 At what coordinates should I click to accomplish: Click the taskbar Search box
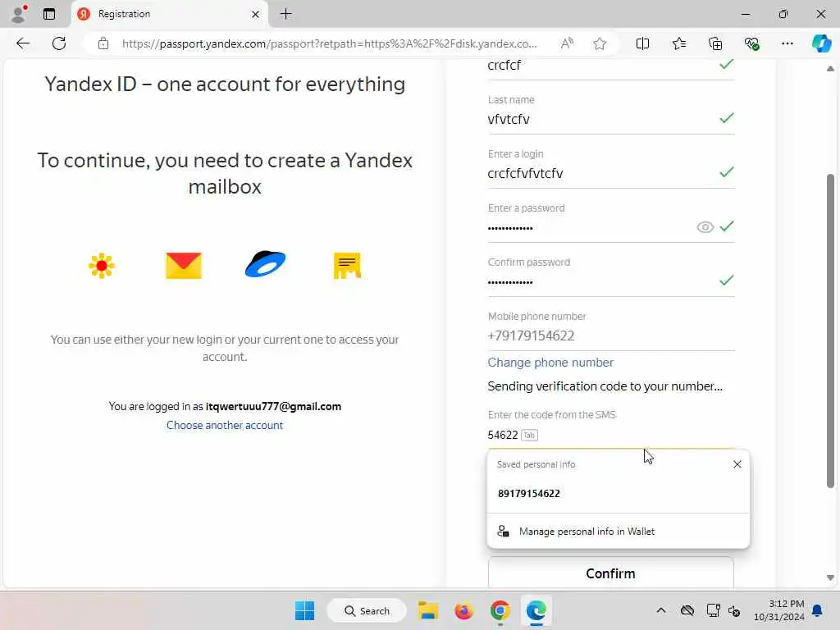367,610
